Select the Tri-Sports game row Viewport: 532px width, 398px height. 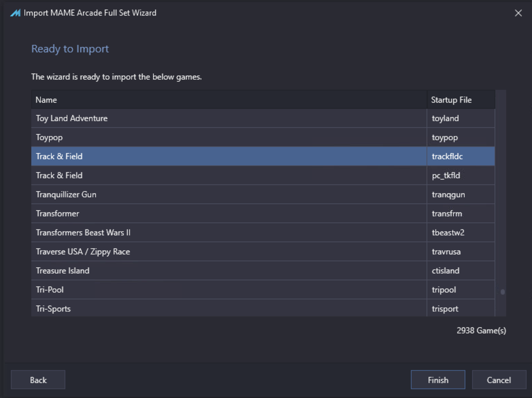click(263, 308)
